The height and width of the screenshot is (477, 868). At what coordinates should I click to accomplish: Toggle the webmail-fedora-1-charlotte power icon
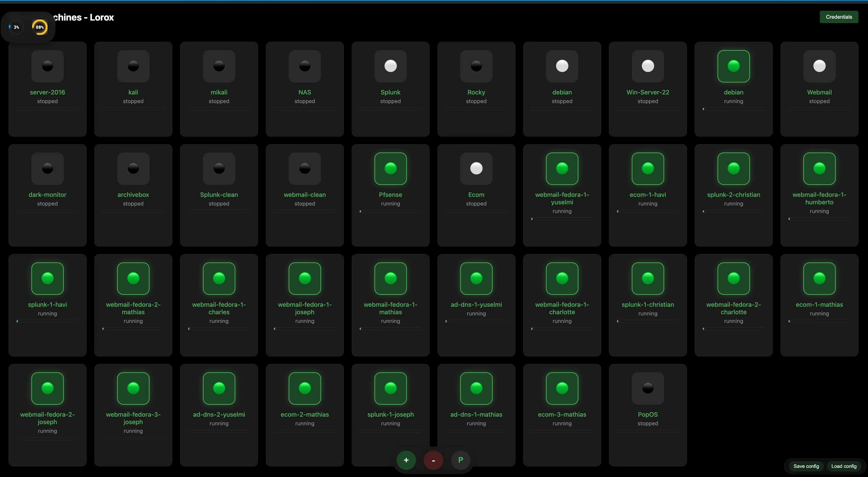click(x=562, y=278)
